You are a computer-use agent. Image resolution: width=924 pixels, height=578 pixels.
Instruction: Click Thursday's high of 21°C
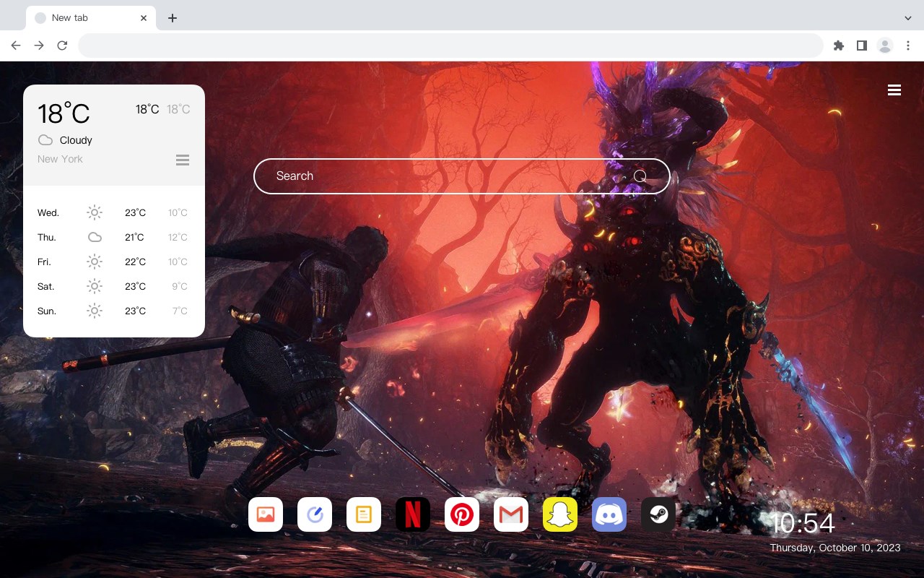point(134,237)
